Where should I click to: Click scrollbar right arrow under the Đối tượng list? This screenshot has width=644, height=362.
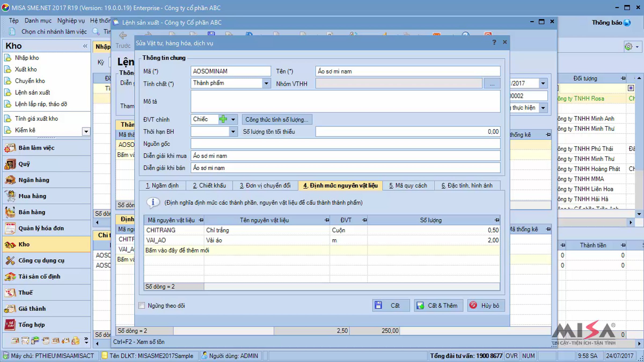click(x=631, y=222)
